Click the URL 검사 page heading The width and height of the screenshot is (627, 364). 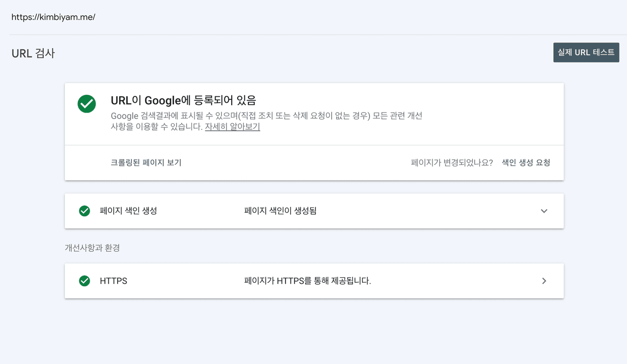pyautogui.click(x=33, y=53)
